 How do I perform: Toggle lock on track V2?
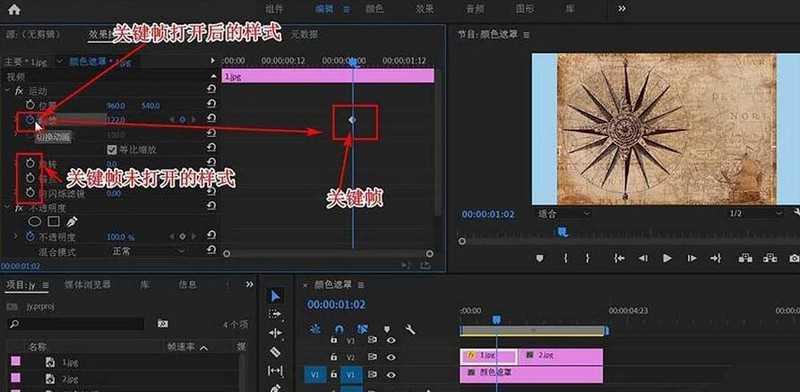tap(334, 357)
